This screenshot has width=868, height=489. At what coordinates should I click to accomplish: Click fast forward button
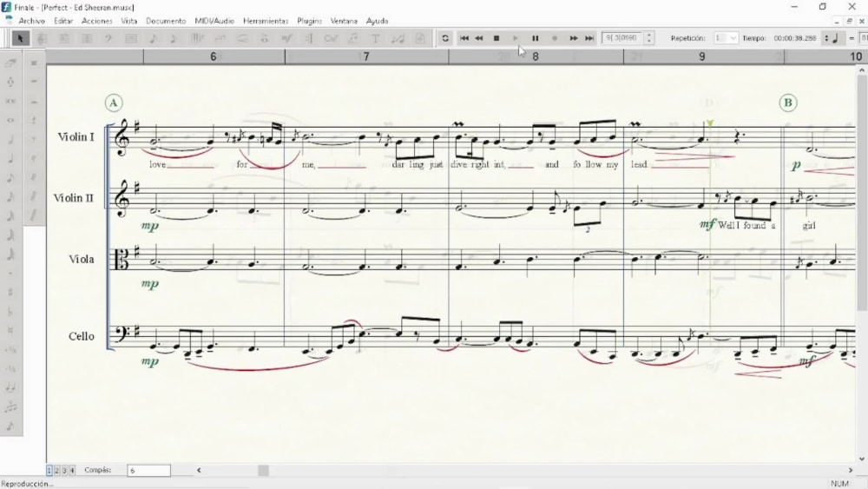[574, 38]
